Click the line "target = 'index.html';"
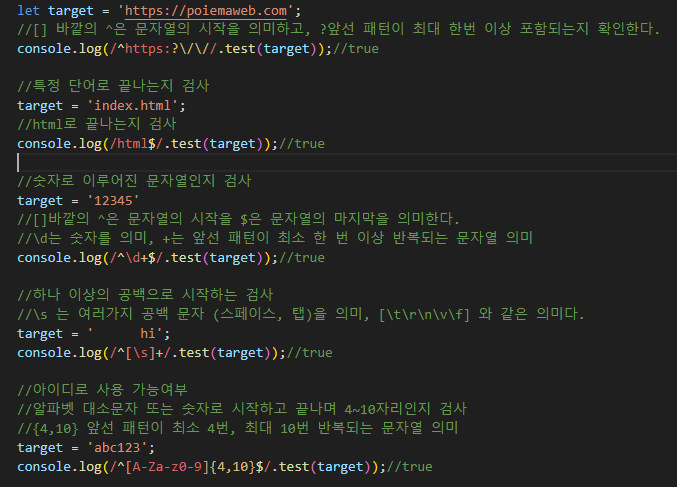 (101, 105)
